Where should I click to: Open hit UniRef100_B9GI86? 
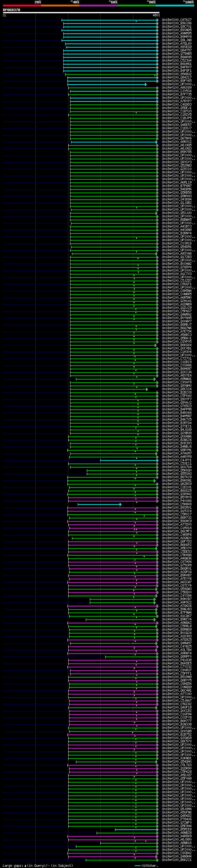point(177,24)
